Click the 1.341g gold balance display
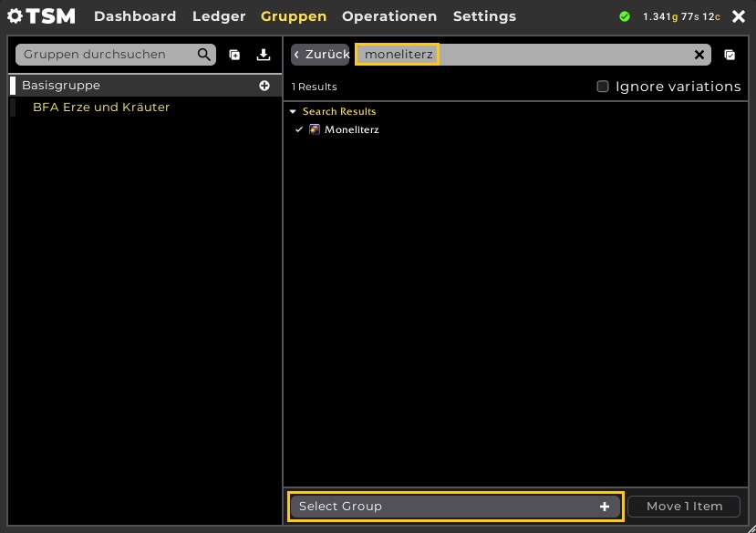 tap(681, 17)
